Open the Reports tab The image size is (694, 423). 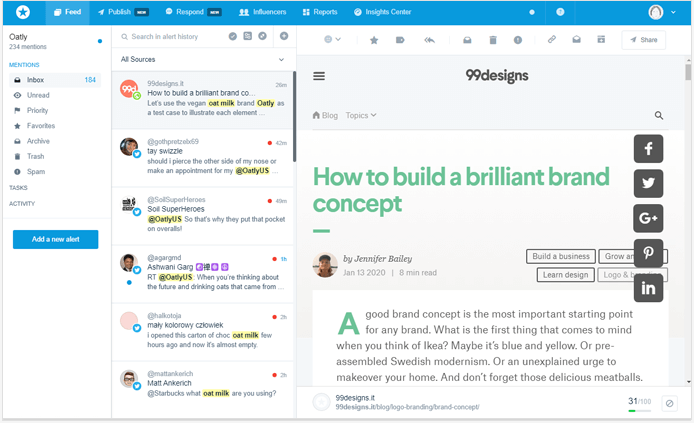(x=320, y=12)
